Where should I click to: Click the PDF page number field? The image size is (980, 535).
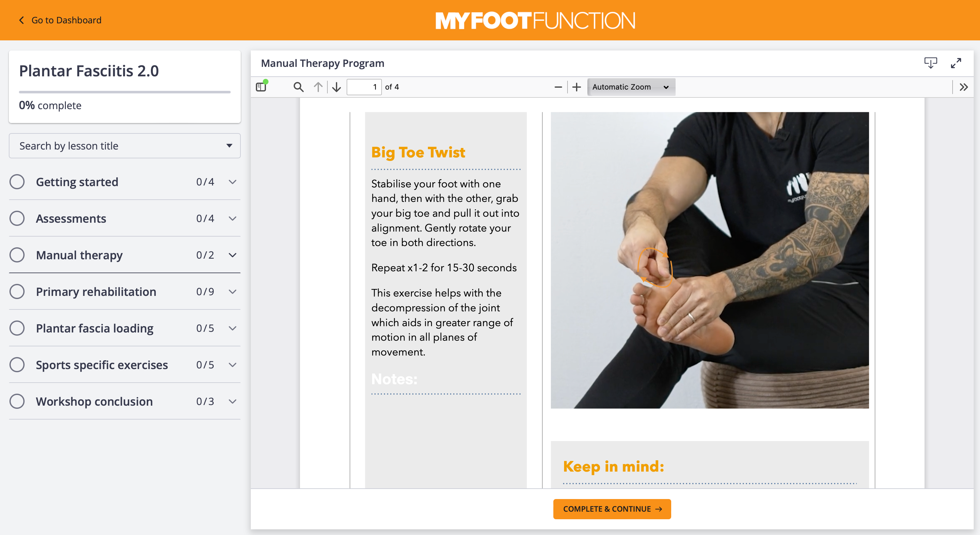[x=364, y=87]
